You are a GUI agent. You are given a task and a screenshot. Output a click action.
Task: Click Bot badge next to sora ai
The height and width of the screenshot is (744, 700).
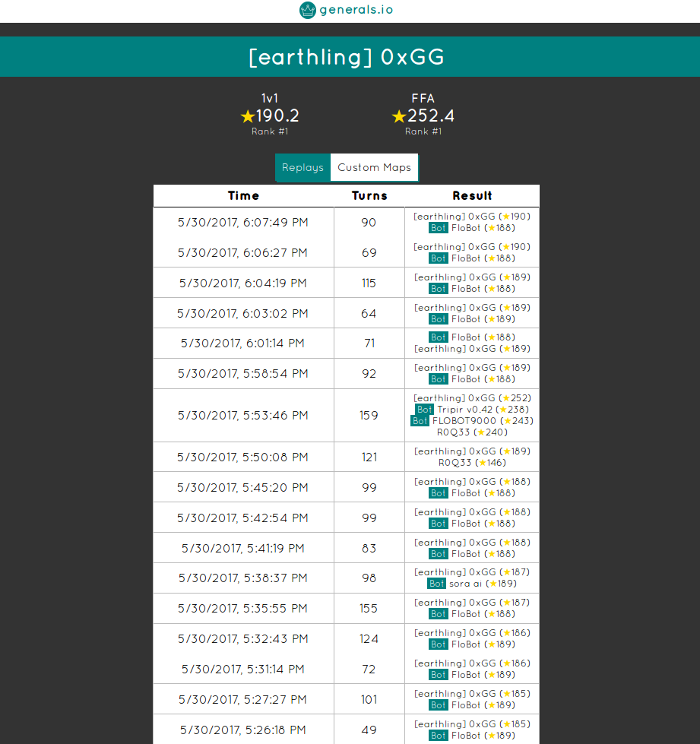[436, 584]
